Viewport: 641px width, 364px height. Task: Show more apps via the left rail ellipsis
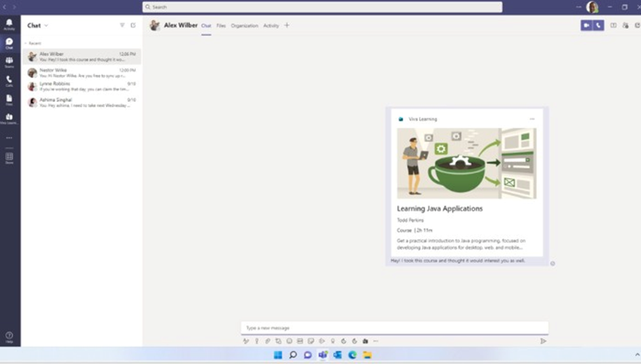point(9,138)
